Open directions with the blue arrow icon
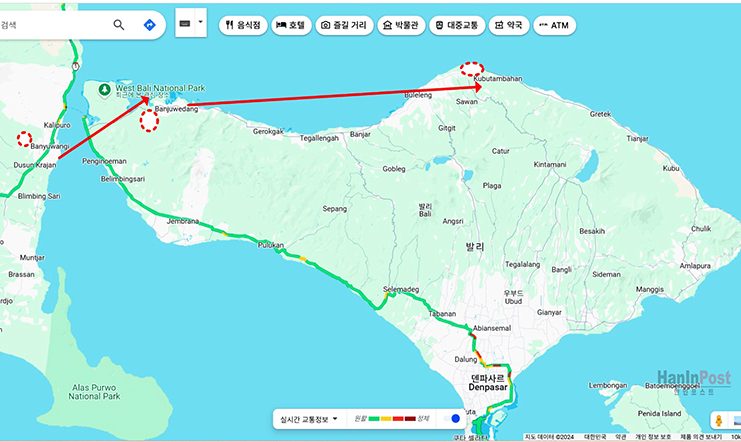 [x=149, y=25]
